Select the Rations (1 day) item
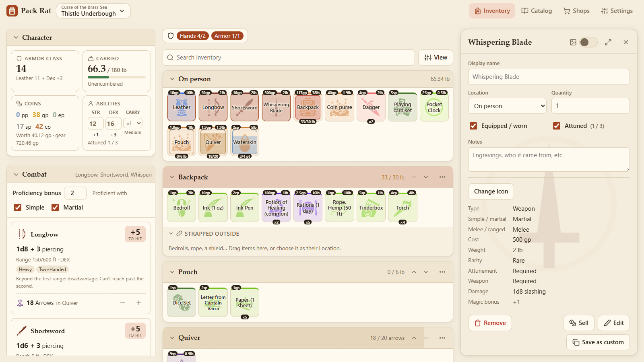Screen dimensions: 644x362 [308, 208]
